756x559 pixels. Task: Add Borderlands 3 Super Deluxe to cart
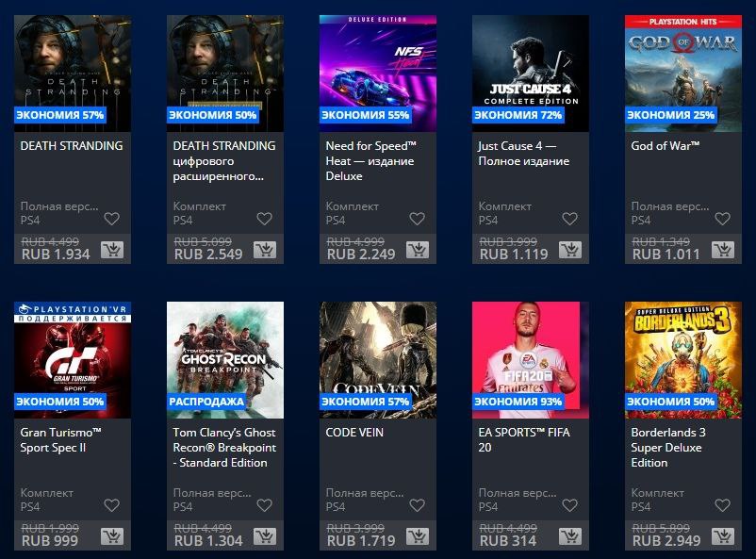point(723,536)
